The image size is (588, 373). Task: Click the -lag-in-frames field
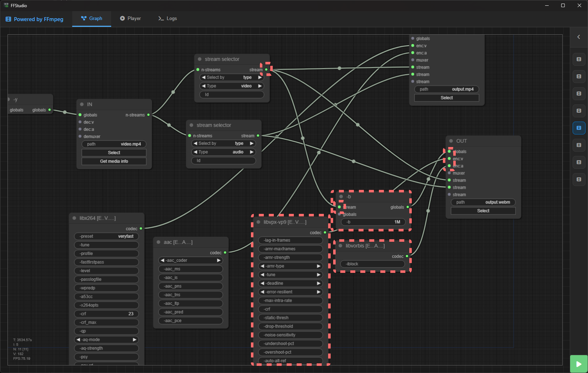point(291,240)
